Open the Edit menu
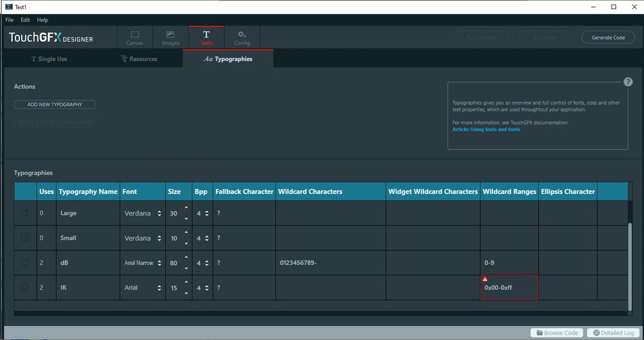 [x=26, y=20]
